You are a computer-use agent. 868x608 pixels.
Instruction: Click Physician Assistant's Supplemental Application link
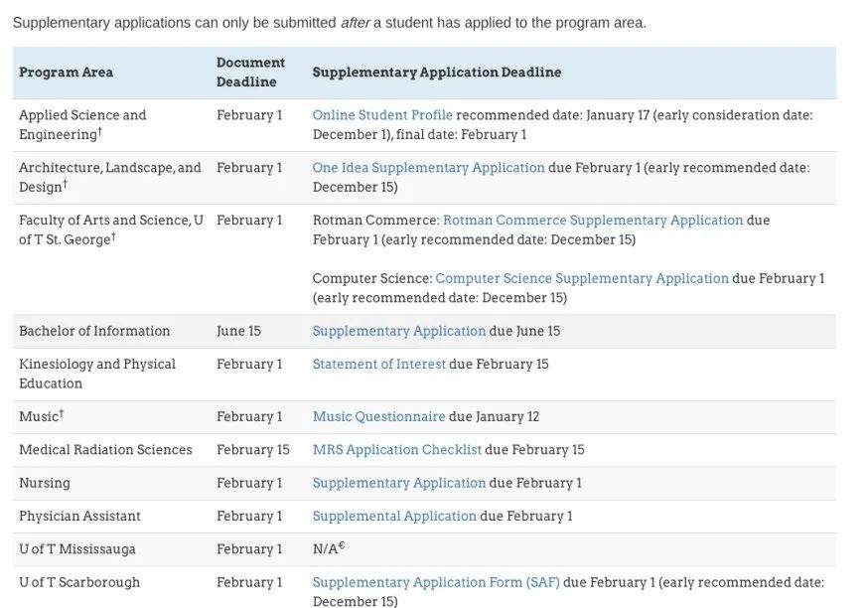pos(394,517)
